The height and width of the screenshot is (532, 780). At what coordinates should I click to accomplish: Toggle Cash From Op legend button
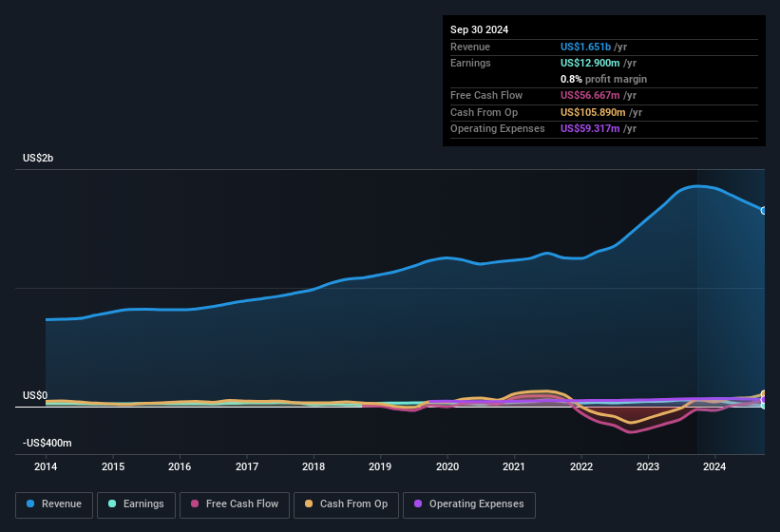tap(346, 504)
